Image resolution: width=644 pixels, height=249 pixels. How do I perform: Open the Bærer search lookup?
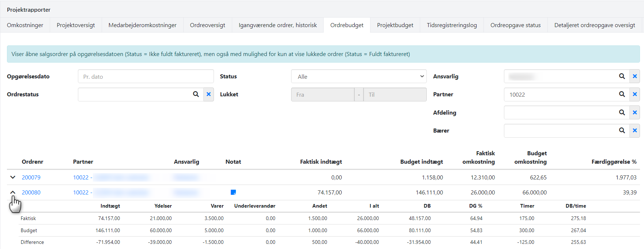coord(622,130)
